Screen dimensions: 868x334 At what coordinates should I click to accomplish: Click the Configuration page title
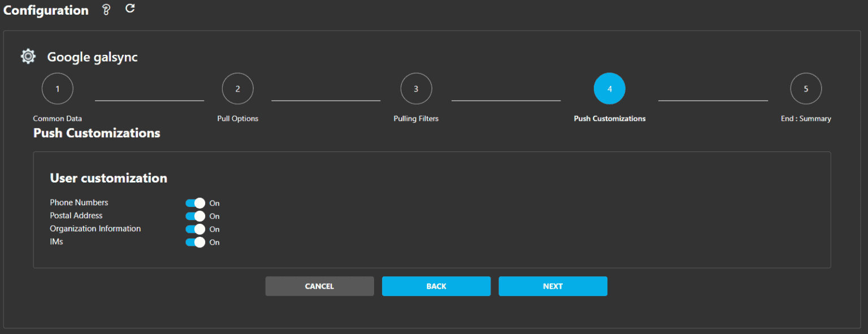click(46, 10)
